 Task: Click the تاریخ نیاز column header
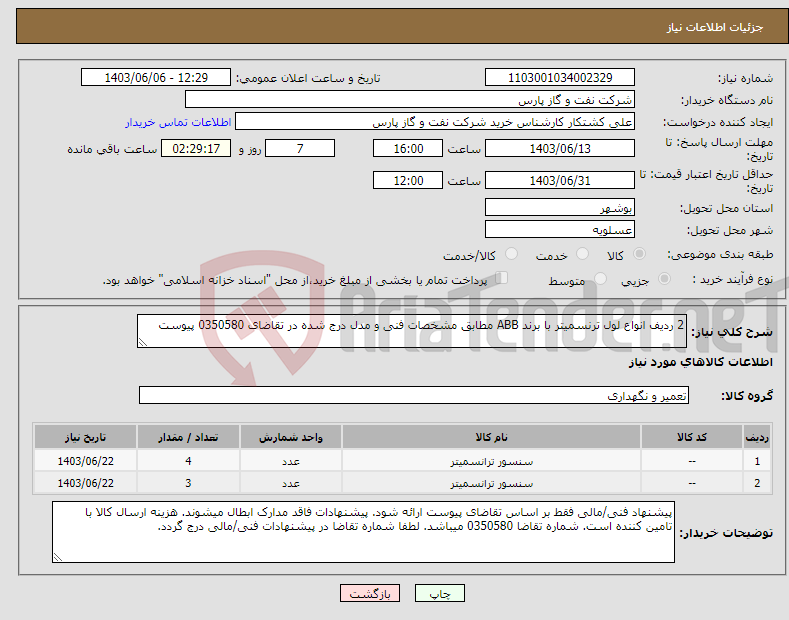click(x=86, y=437)
